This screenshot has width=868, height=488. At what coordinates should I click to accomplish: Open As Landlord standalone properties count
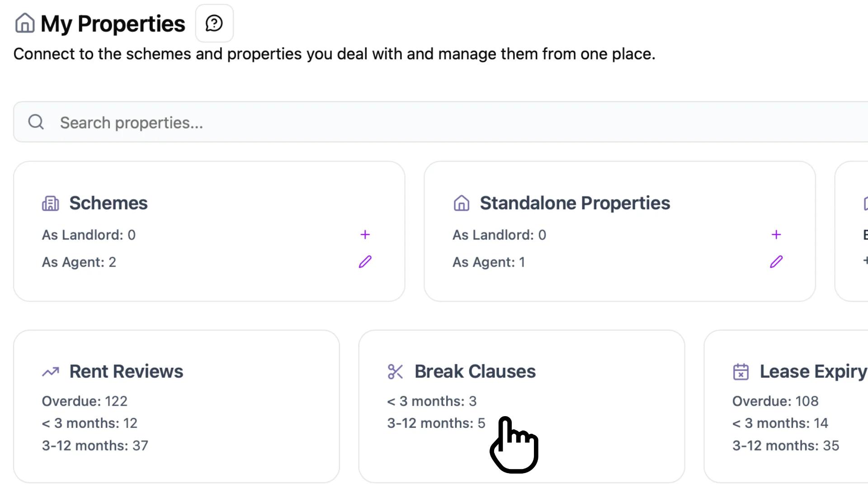click(499, 235)
